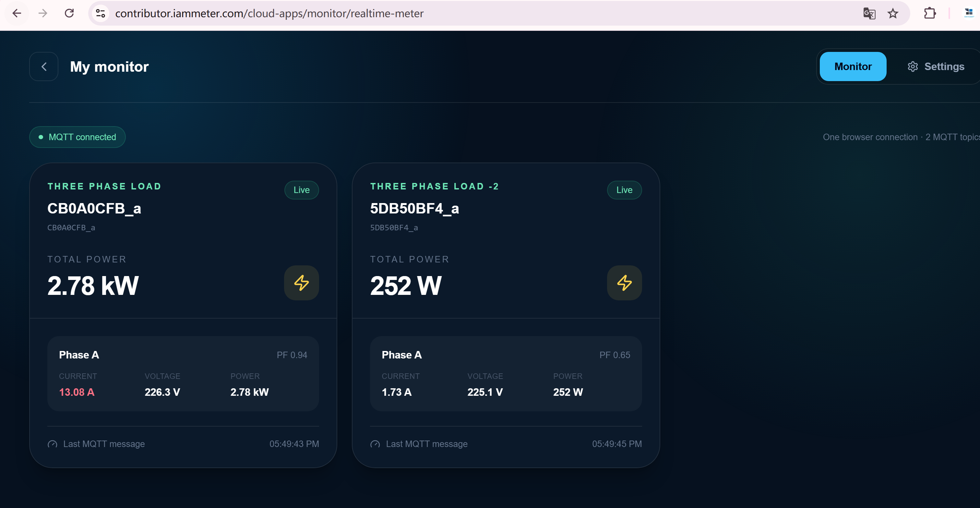Bookmark this page with the star icon
This screenshot has width=980, height=508.
pos(892,13)
